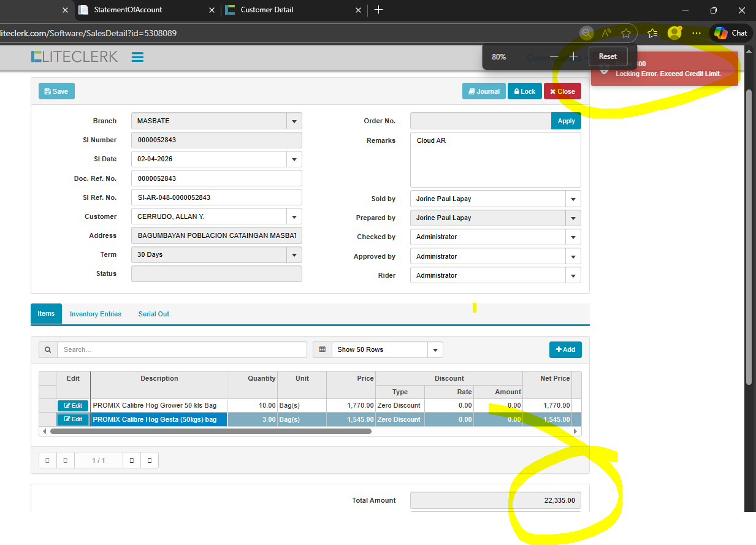Open a new browser tab
Image resolution: width=756 pixels, height=545 pixels.
(378, 10)
